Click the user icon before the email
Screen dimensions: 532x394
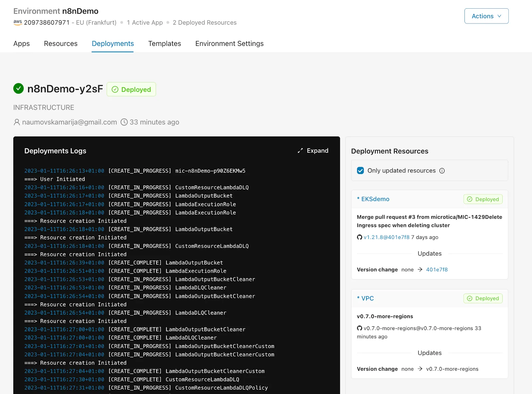17,122
